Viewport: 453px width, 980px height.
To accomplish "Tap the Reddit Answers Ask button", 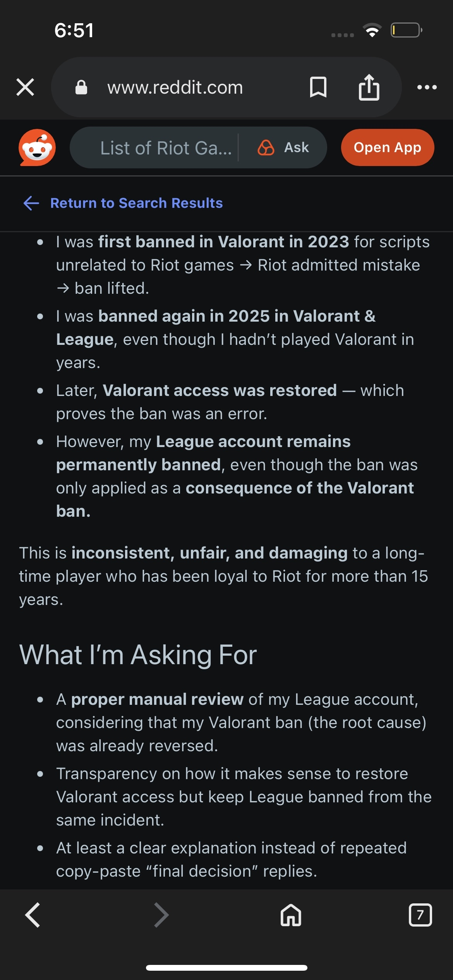I will pos(284,147).
